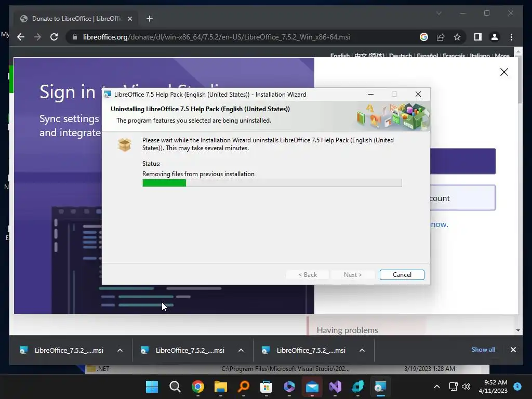The width and height of the screenshot is (532, 399).
Task: Show hidden system tray icons
Action: pyautogui.click(x=437, y=387)
